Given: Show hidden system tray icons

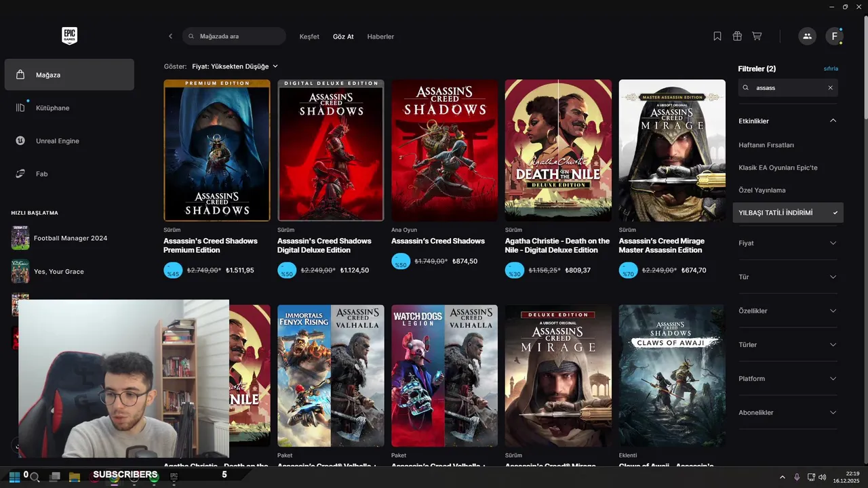Looking at the screenshot, I should 783,477.
